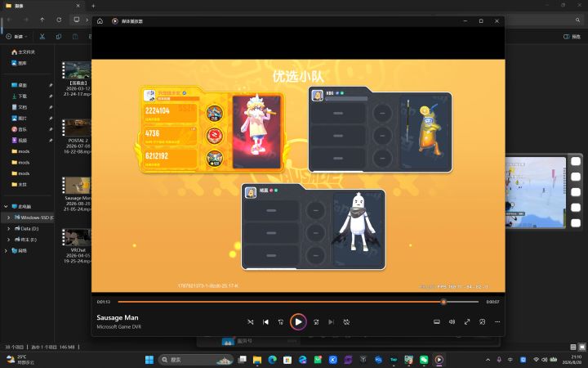This screenshot has width=588, height=368.
Task: Refresh the File Explorer folder
Action: point(59,20)
